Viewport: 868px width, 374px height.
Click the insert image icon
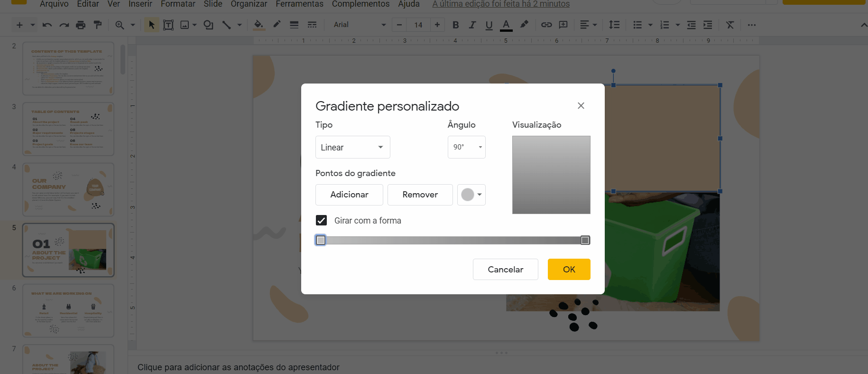[185, 25]
